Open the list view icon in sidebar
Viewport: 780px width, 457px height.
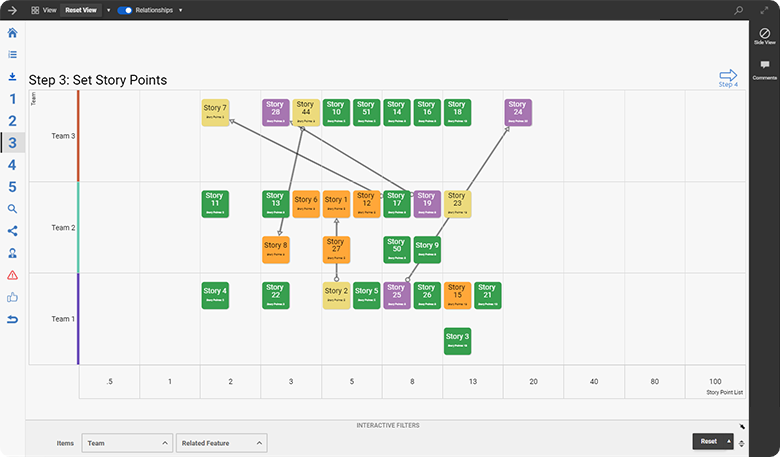[x=12, y=55]
